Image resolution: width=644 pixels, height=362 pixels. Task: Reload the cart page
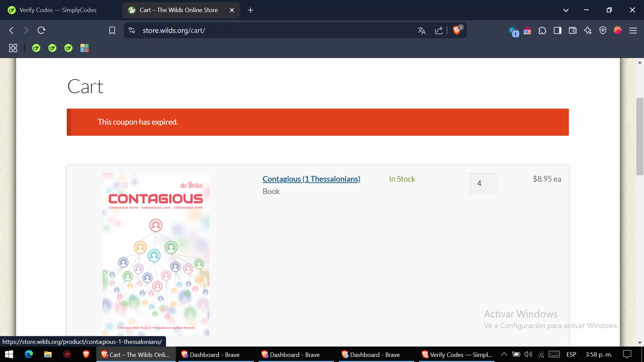[41, 30]
